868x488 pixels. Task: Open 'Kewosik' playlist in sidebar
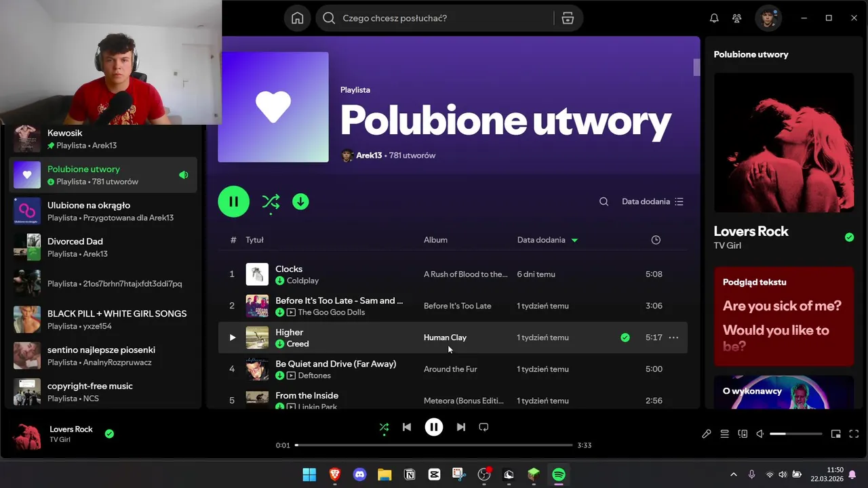tap(103, 138)
